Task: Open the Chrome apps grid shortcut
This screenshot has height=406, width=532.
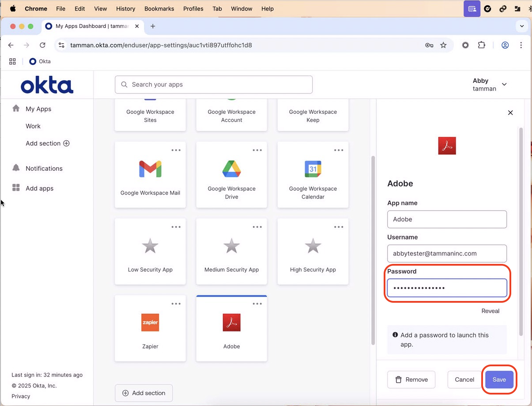Action: [x=12, y=61]
